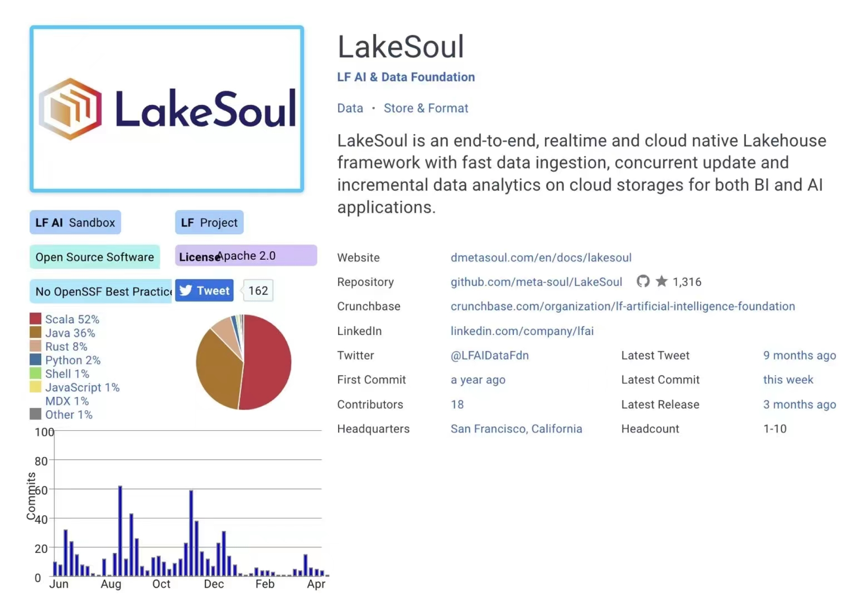Click the Dec label on commits chart

(x=214, y=584)
